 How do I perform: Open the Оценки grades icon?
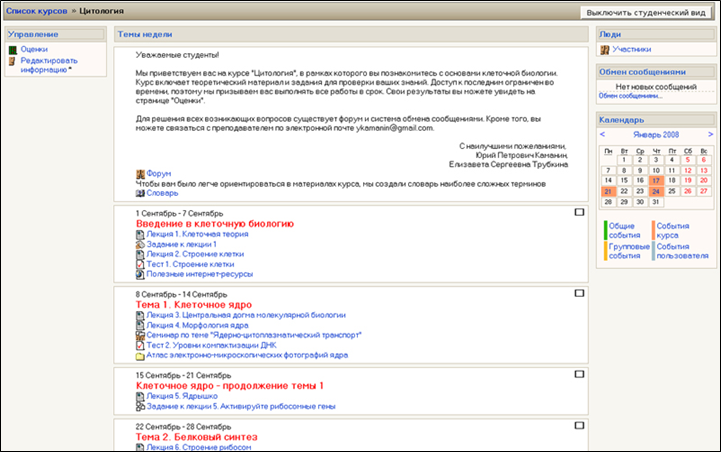coord(13,50)
